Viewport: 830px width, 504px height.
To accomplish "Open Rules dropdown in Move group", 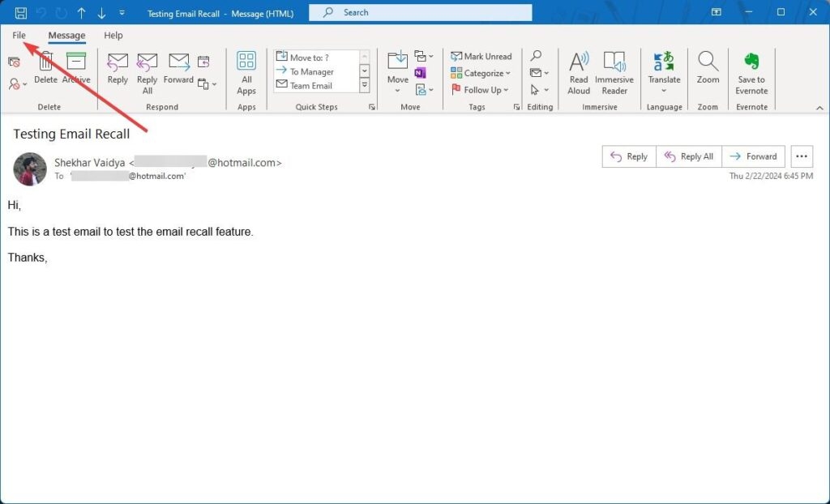I will (424, 56).
